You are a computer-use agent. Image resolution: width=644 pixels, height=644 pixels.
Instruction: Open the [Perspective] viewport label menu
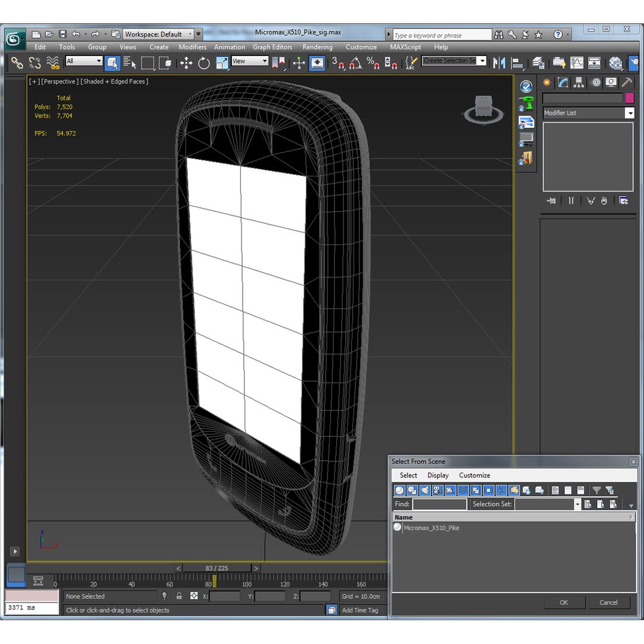pyautogui.click(x=60, y=82)
